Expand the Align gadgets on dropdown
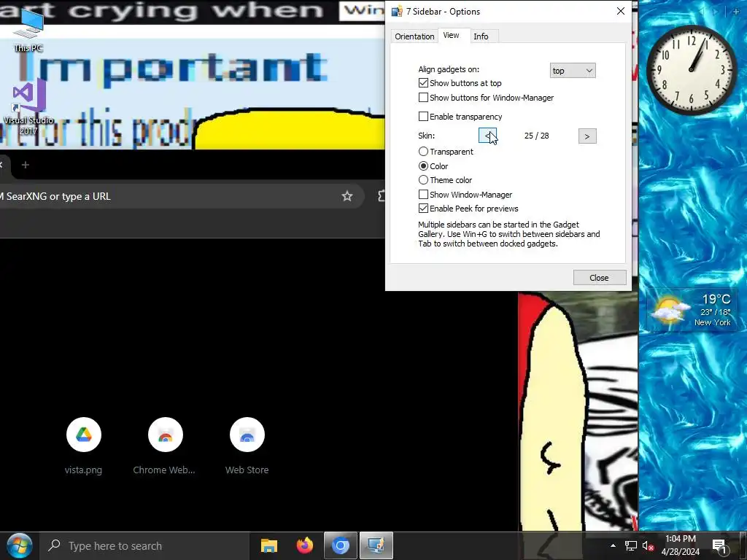Viewport: 747px width, 560px height. click(573, 71)
